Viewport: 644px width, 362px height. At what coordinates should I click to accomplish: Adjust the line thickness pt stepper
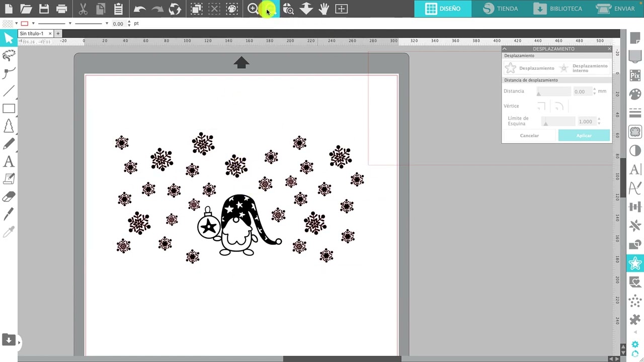point(129,24)
